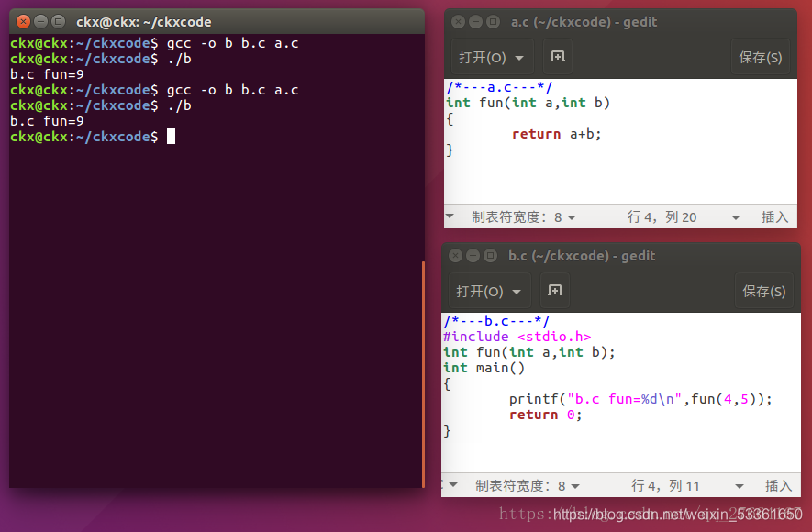This screenshot has height=532, width=812.
Task: Maximize the a.c gedit window
Action: (x=493, y=22)
